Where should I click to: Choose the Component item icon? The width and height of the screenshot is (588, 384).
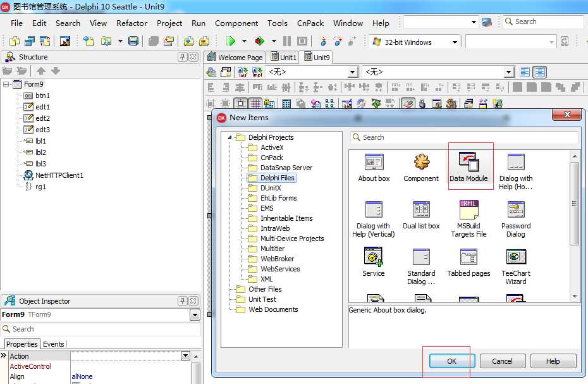[x=421, y=162]
